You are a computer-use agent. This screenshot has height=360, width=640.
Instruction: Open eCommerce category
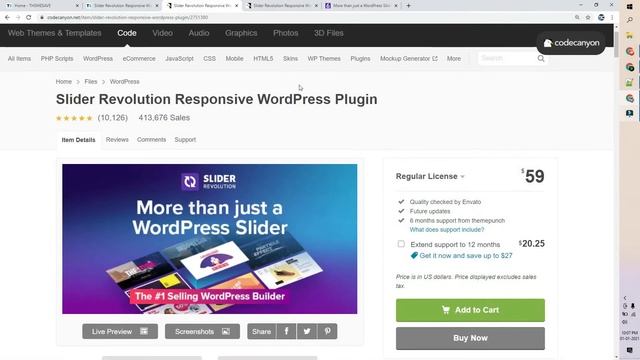coord(139,59)
